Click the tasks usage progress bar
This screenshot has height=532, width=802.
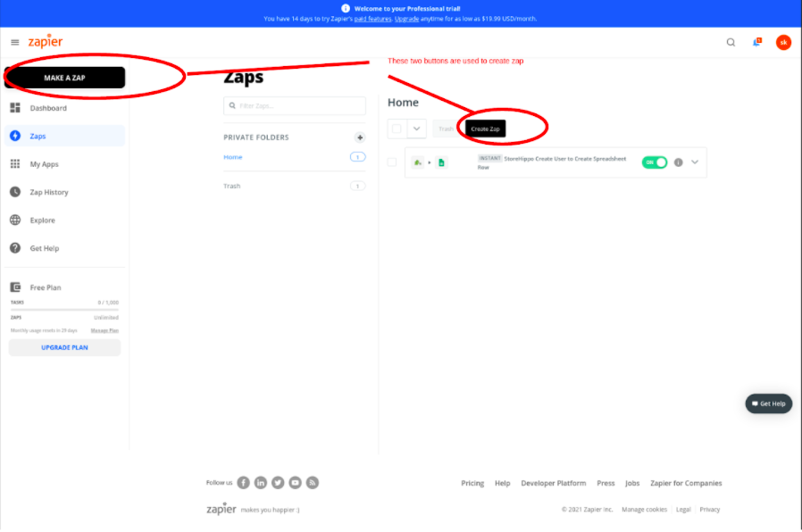pyautogui.click(x=64, y=310)
